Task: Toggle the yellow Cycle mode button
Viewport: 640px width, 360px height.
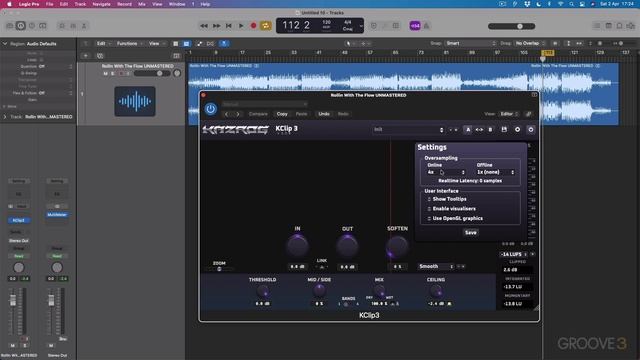Action: tap(266, 26)
